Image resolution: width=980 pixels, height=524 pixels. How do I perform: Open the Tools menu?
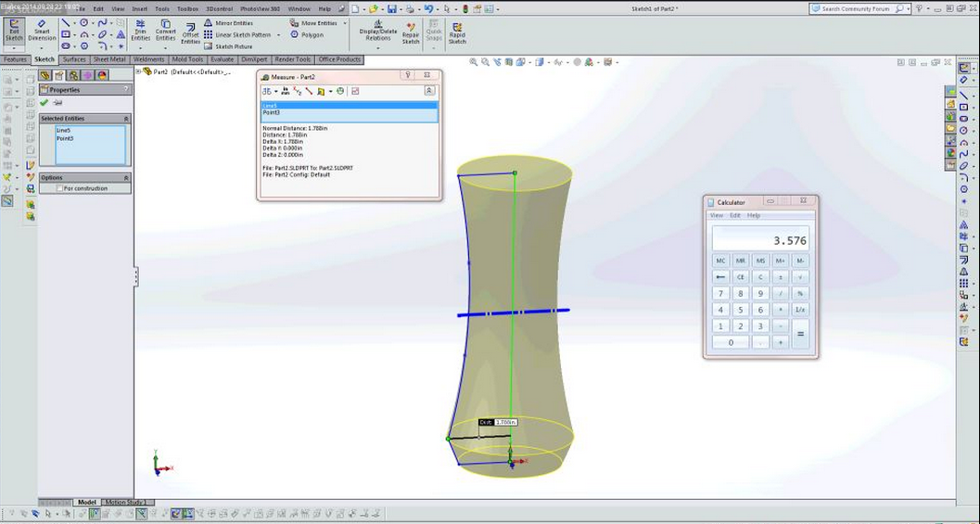[x=162, y=9]
